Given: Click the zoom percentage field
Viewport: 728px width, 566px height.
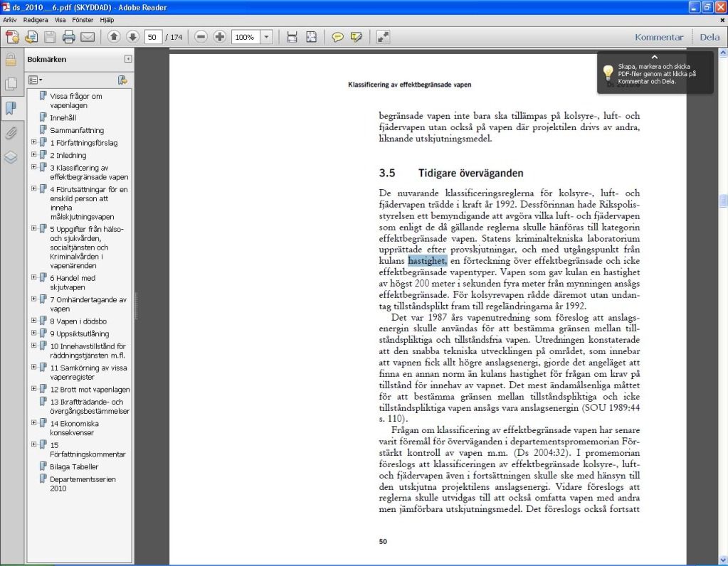Looking at the screenshot, I should tap(246, 37).
